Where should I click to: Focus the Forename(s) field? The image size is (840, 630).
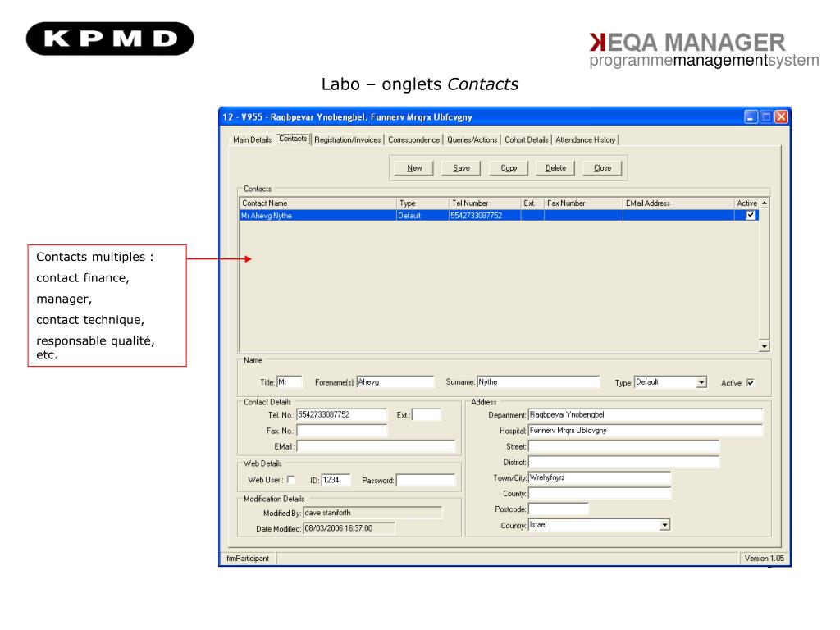click(395, 382)
